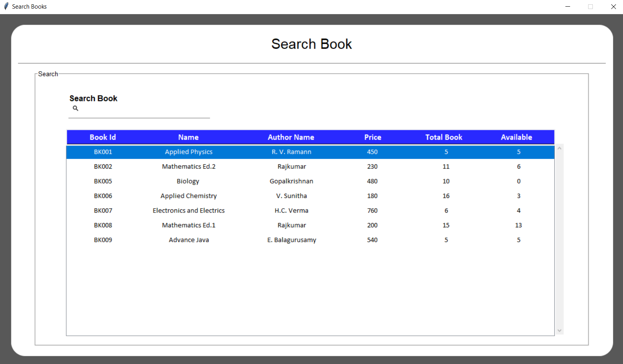Sort by the Book Id column header
Image resolution: width=623 pixels, height=364 pixels.
point(103,137)
